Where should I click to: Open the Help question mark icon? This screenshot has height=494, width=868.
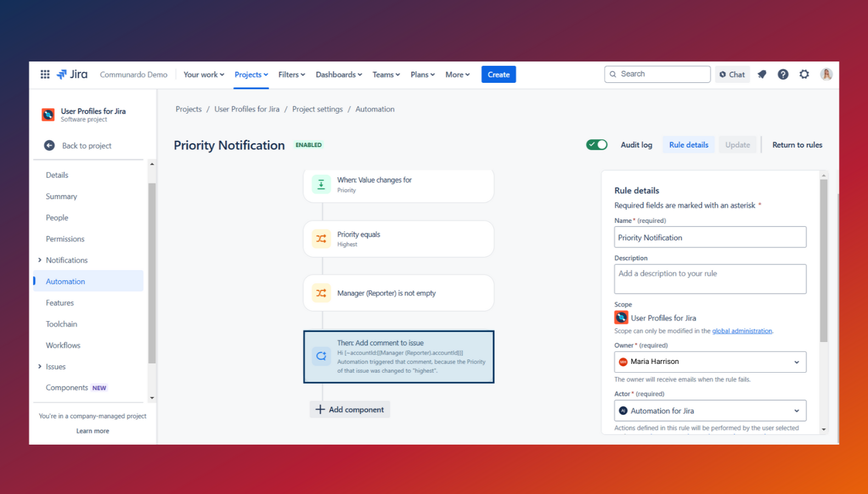point(783,74)
